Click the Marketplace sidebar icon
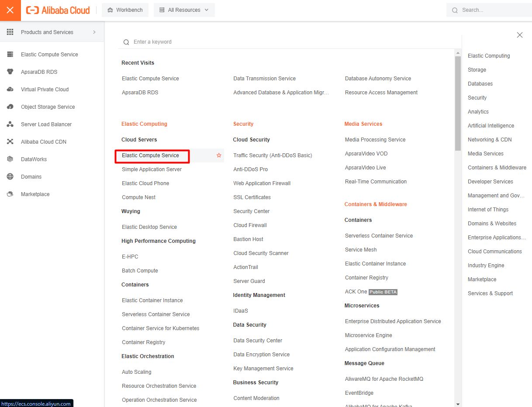 (x=10, y=194)
